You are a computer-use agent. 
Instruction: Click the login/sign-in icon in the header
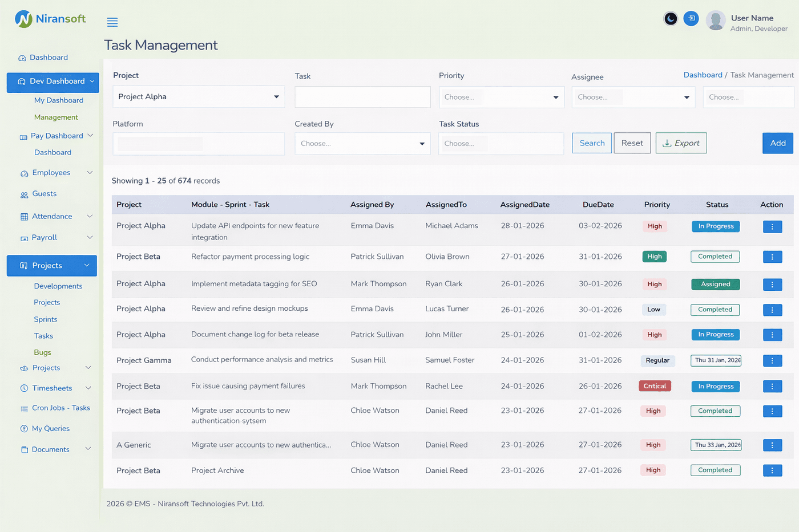tap(691, 18)
